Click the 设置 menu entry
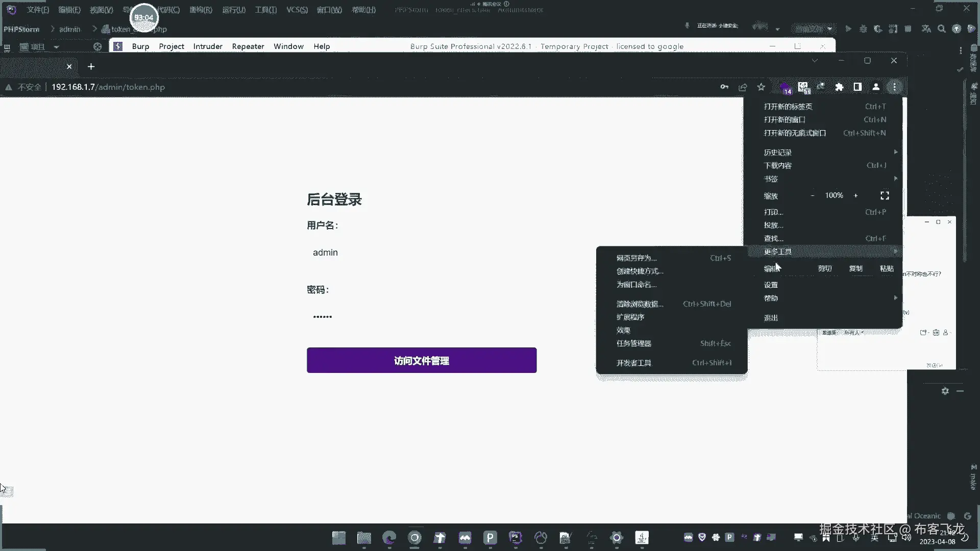Screen dimensions: 980x551 771,285
